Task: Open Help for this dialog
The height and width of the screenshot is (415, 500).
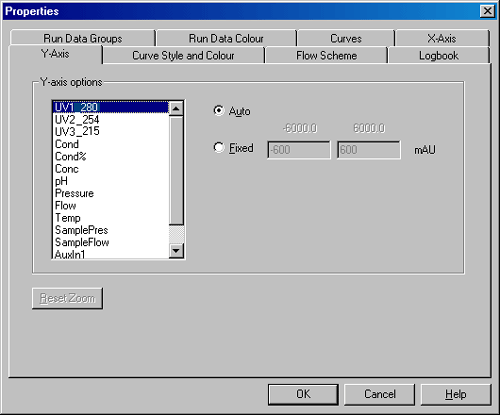Action: [456, 394]
